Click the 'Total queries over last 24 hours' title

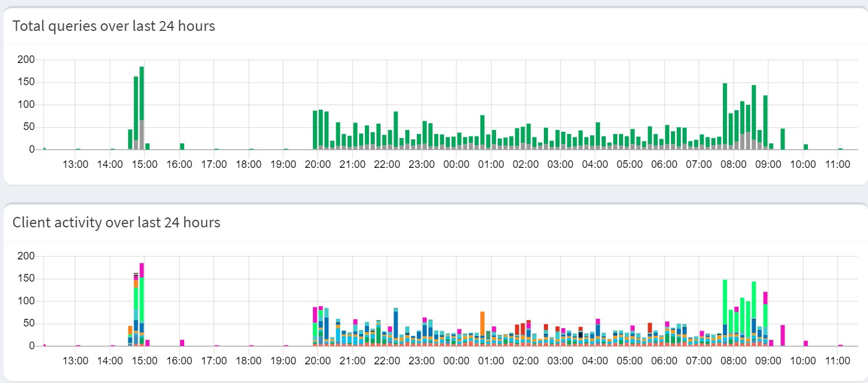(114, 26)
